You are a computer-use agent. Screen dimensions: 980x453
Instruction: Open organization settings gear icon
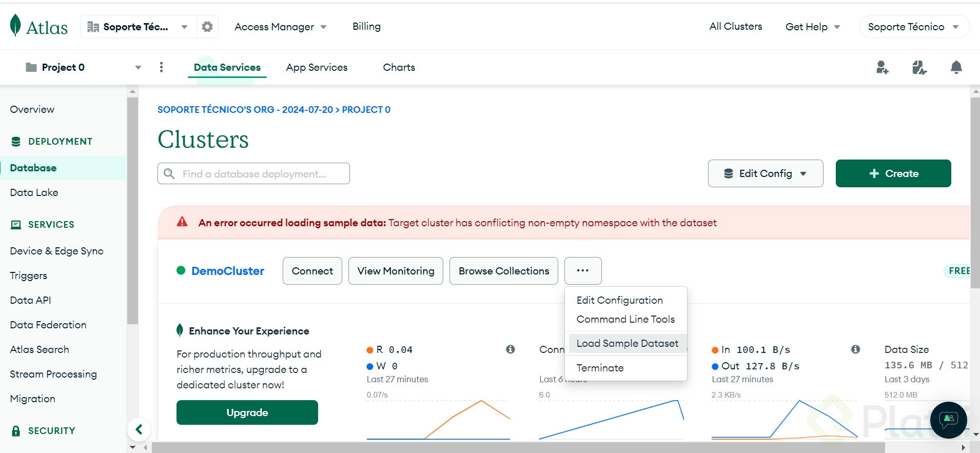click(207, 27)
